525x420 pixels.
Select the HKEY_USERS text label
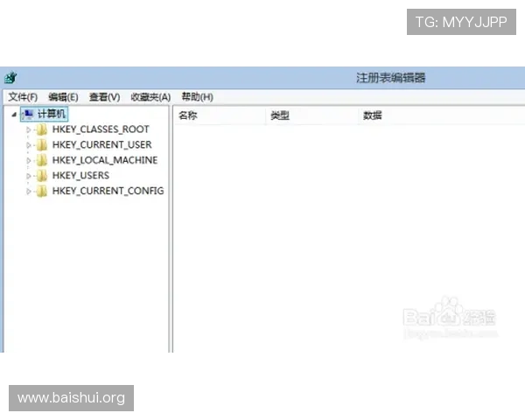point(80,176)
